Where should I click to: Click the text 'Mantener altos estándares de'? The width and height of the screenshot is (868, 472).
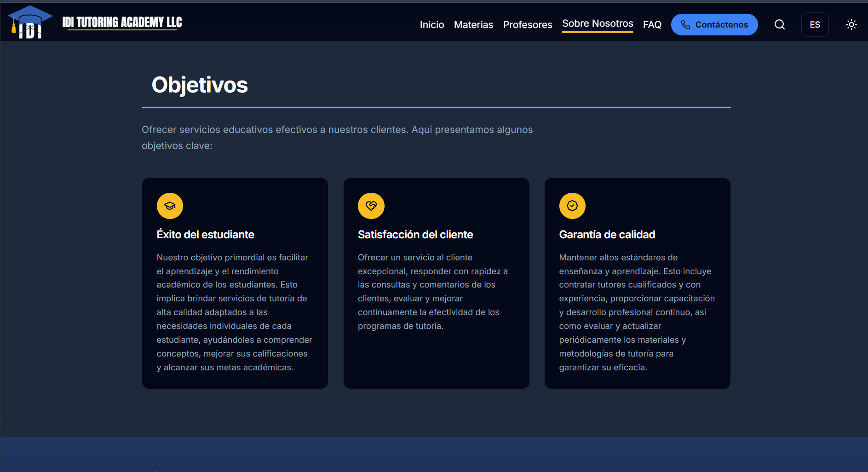618,258
